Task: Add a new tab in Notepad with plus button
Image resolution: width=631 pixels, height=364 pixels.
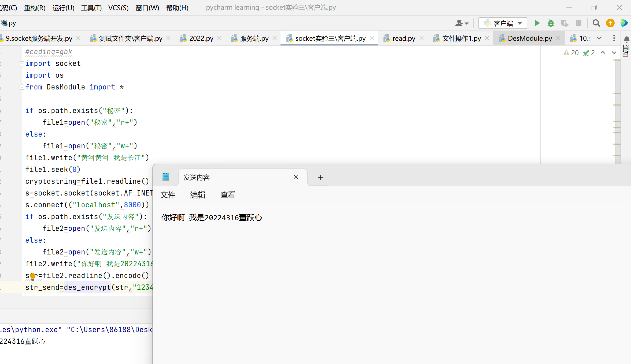Action: click(x=320, y=177)
